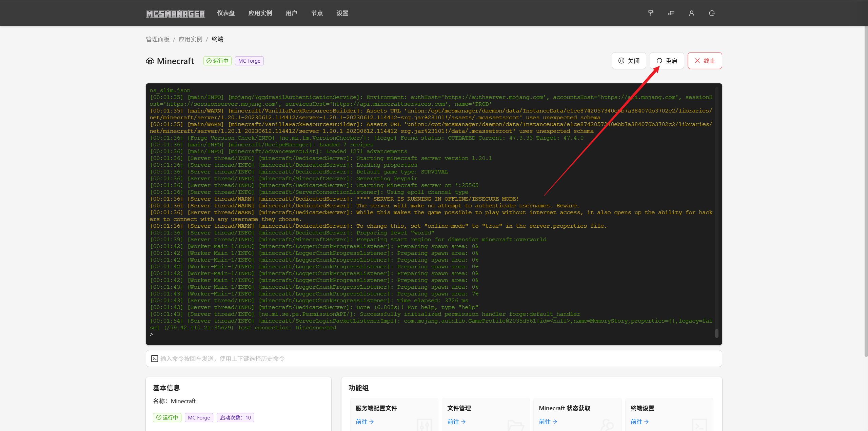Viewport: 868px width, 431px height.
Task: Click the 'Time elapsed: 3726 ms' log line
Action: click(309, 301)
